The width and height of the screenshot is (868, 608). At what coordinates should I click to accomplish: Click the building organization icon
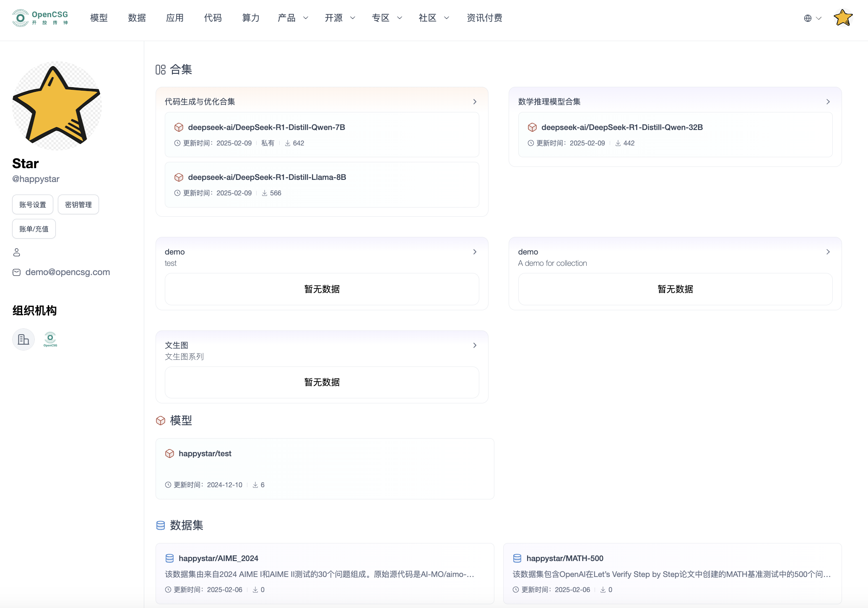23,339
